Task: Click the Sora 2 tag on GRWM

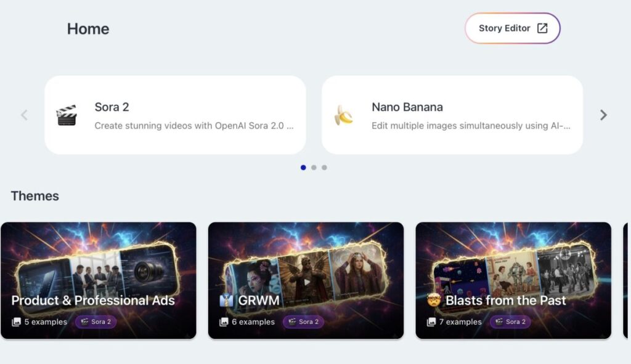Action: pos(303,322)
